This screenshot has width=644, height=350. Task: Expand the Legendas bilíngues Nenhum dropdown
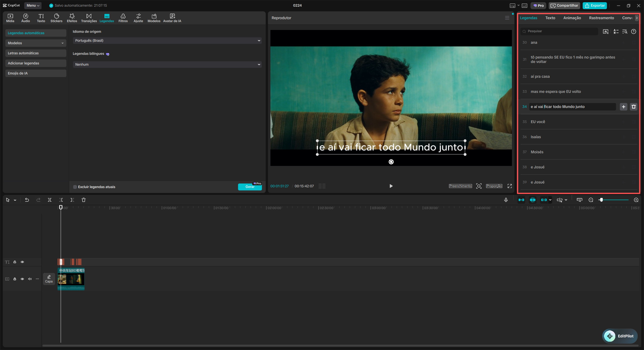pyautogui.click(x=167, y=64)
